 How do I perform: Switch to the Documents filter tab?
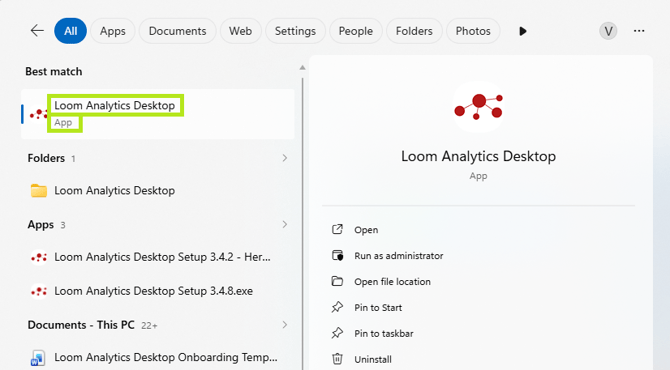click(x=177, y=31)
